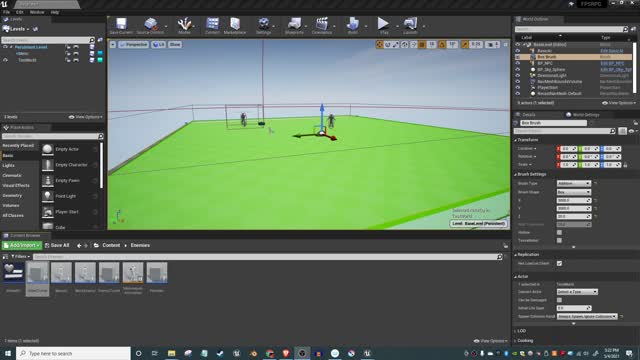
Task: Toggle visibility of TestWorld level
Action: (x=5, y=60)
